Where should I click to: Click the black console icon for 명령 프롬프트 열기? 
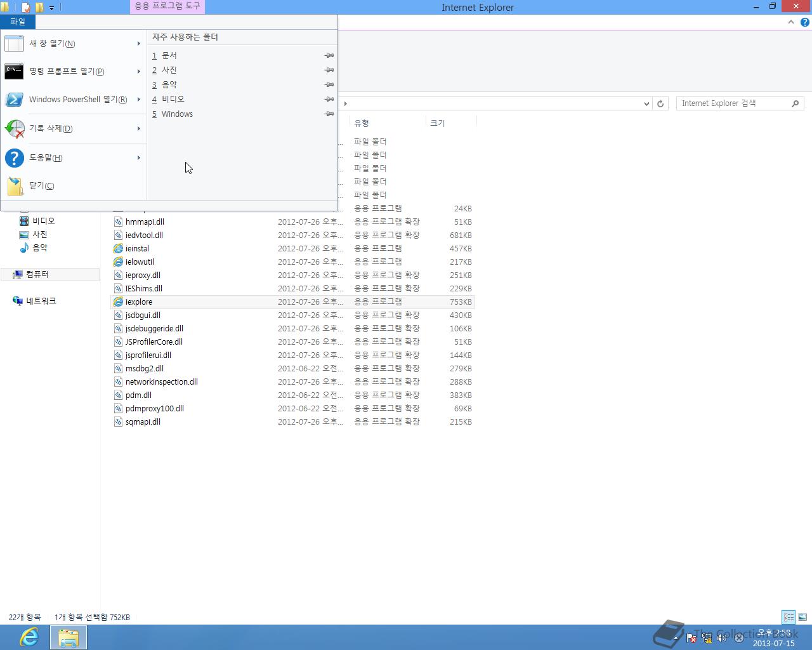click(14, 72)
